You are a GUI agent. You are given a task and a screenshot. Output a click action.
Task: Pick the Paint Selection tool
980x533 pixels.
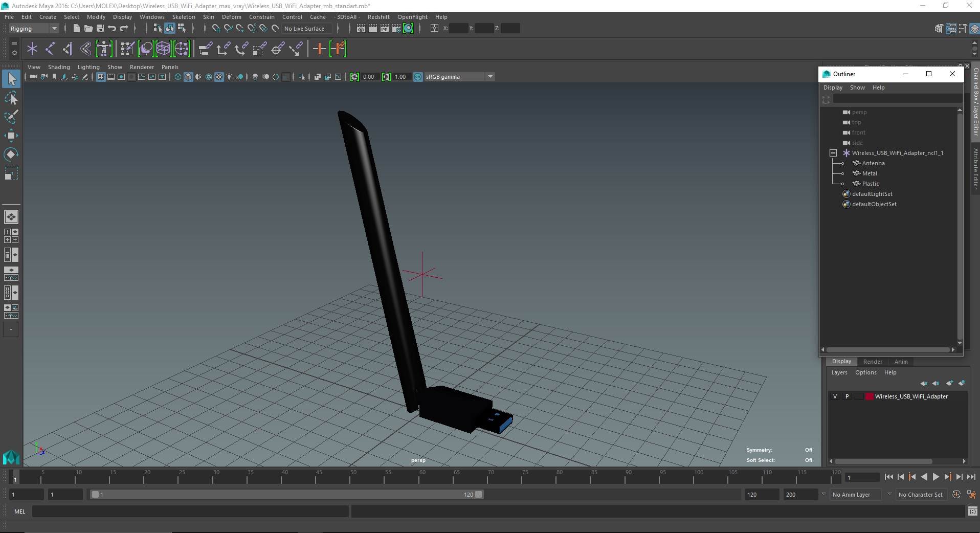point(11,117)
